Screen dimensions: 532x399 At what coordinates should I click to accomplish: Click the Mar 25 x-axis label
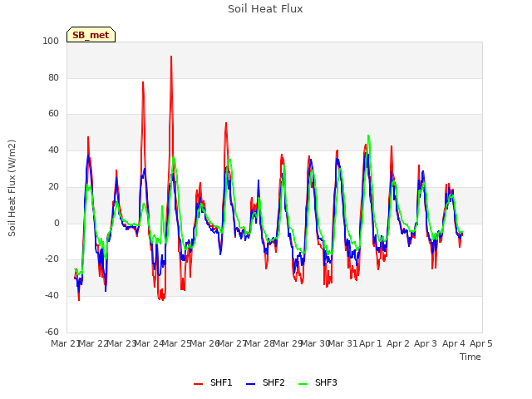[177, 343]
